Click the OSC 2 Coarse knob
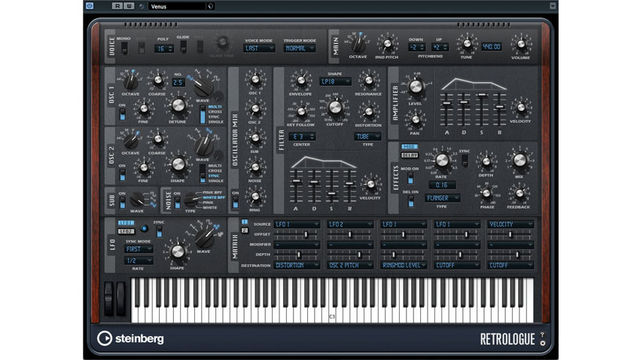640x360 pixels. 157,140
